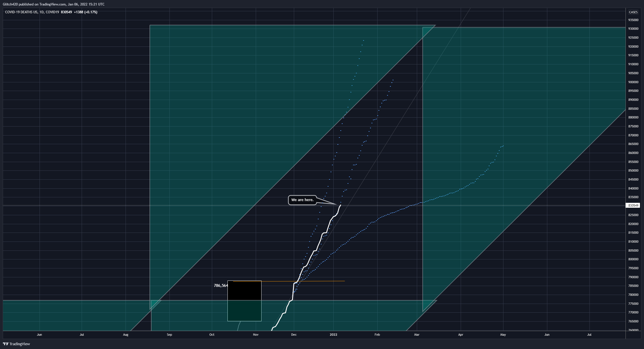Screen dimensions: 644x349
Task: Click the +1388 (+0.17%) change value
Action: [85, 12]
